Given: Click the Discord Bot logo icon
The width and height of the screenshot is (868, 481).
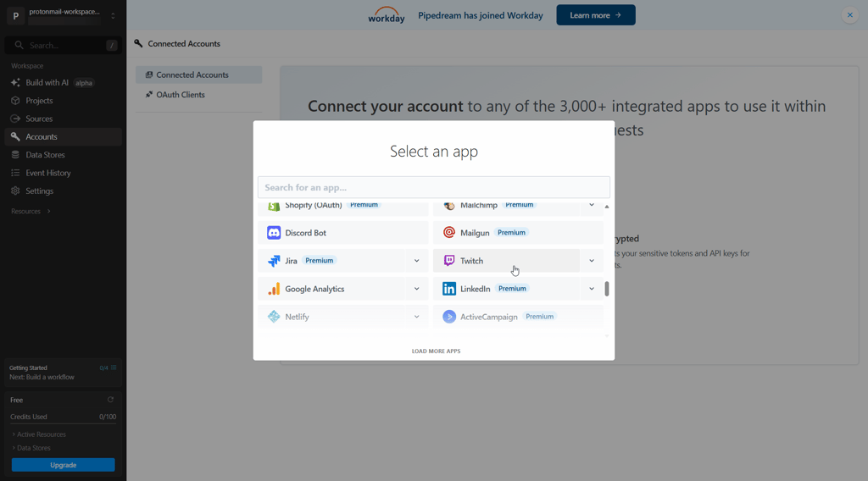Looking at the screenshot, I should coord(274,233).
